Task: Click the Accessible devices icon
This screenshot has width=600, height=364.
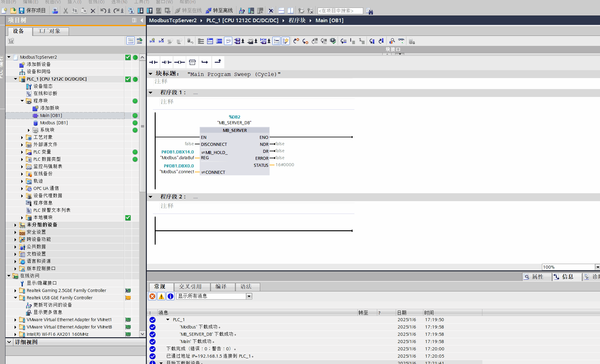Action: 242,11
